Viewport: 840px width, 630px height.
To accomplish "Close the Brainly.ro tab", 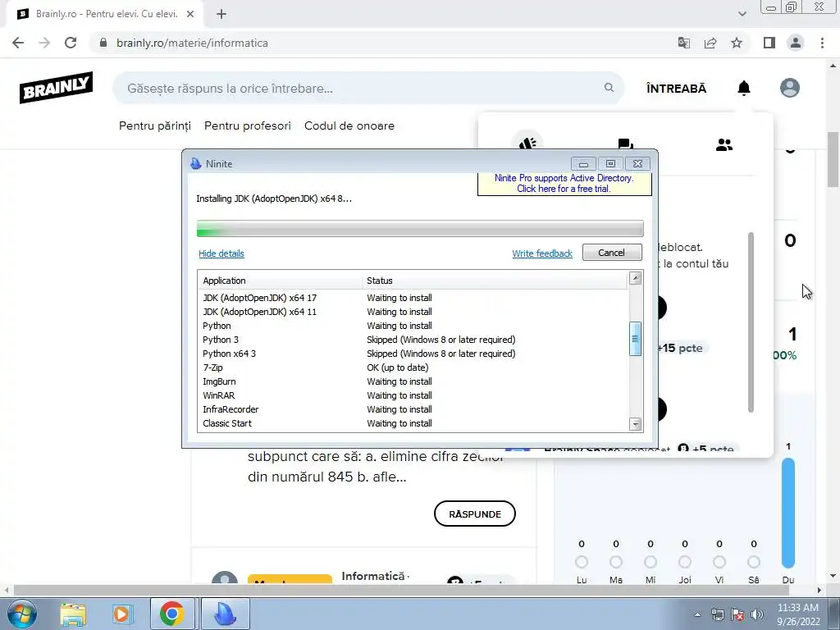I will click(x=190, y=14).
